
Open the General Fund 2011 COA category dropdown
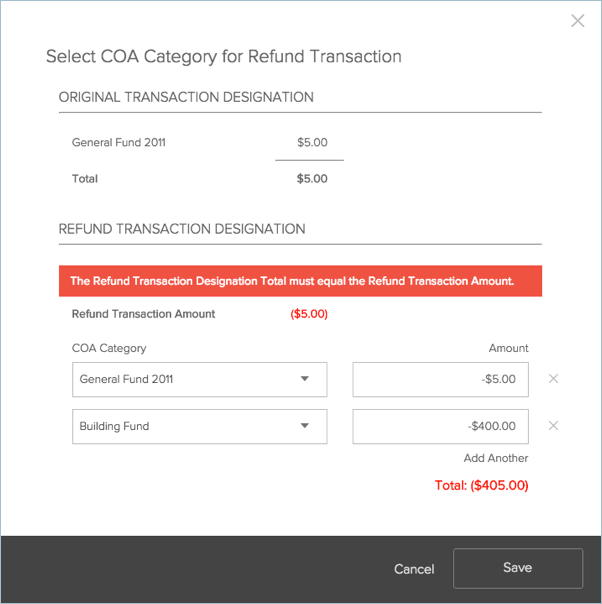tap(199, 380)
